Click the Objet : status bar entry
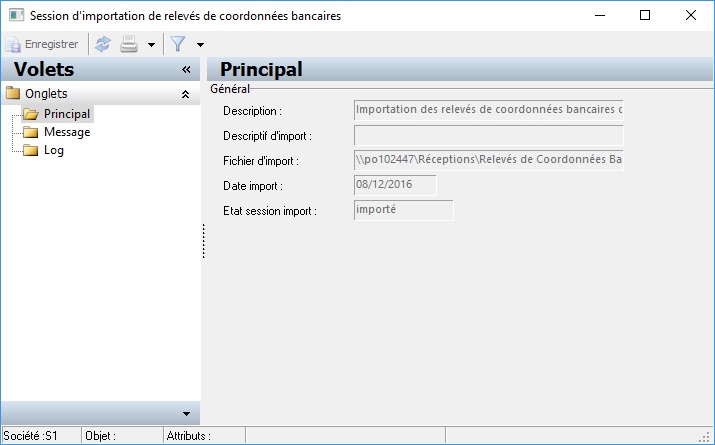Image resolution: width=715 pixels, height=445 pixels. click(101, 436)
